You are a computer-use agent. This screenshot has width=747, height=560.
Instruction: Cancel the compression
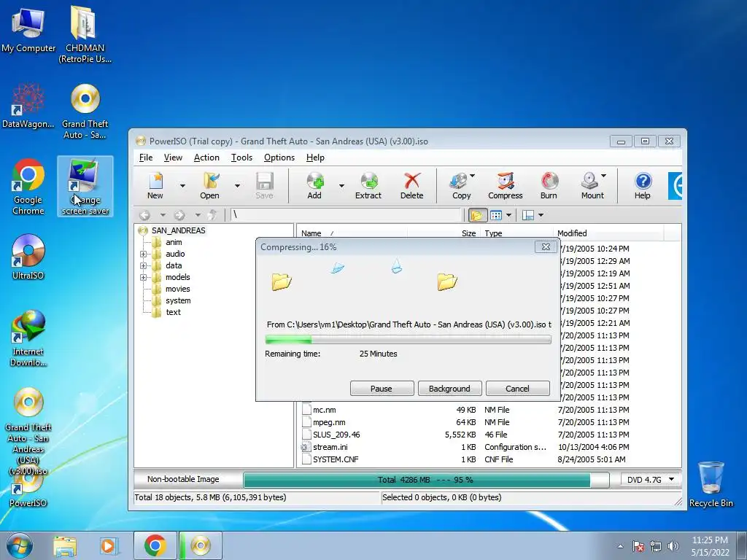(x=517, y=389)
